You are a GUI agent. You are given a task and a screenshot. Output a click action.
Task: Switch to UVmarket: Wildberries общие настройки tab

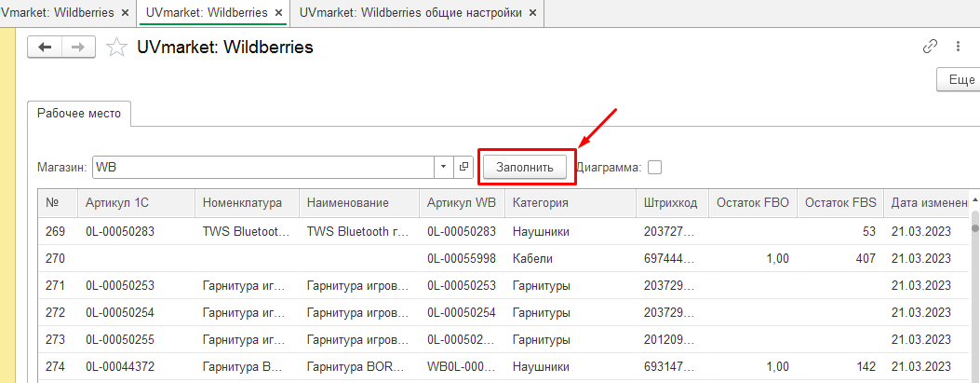point(410,12)
